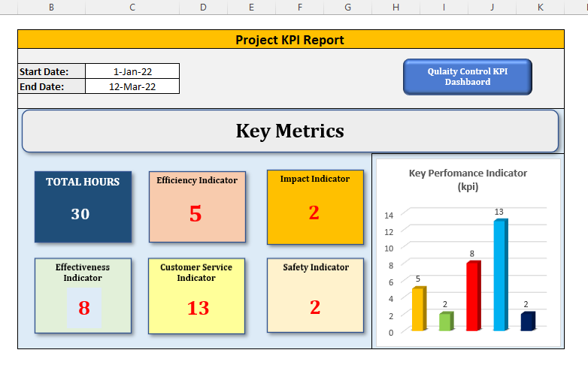Select the light blue bar valued 13
The width and height of the screenshot is (588, 368).
[x=500, y=276]
